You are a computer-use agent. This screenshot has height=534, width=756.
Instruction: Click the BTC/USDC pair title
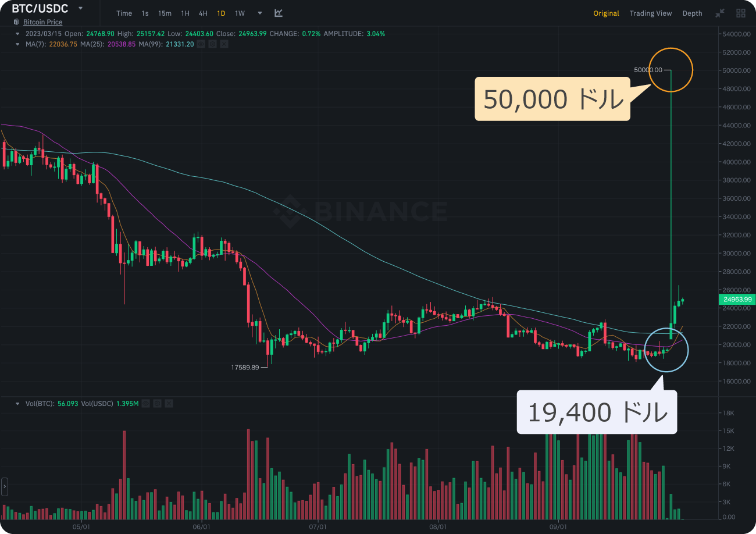[40, 9]
